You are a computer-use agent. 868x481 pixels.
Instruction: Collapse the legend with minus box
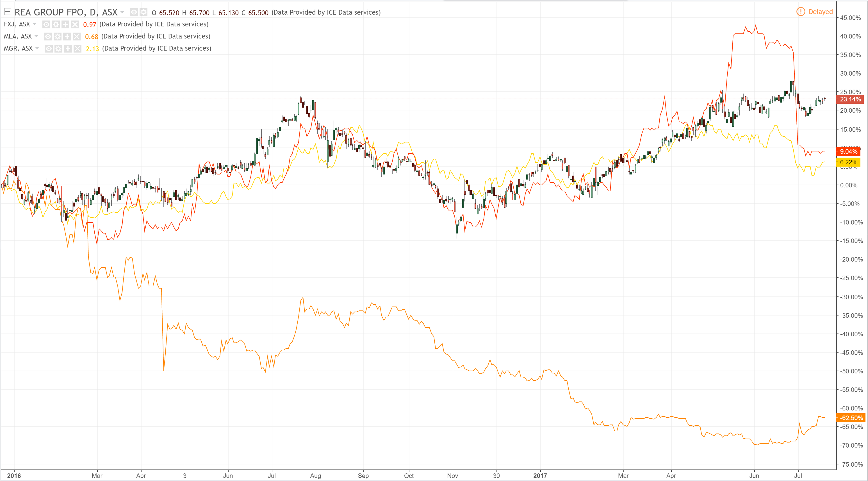pyautogui.click(x=7, y=12)
